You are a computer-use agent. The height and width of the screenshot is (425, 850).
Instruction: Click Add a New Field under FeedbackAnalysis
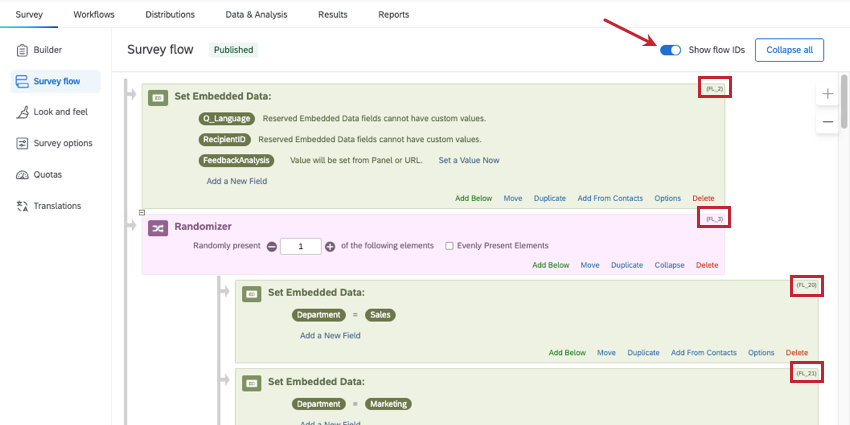(x=237, y=181)
